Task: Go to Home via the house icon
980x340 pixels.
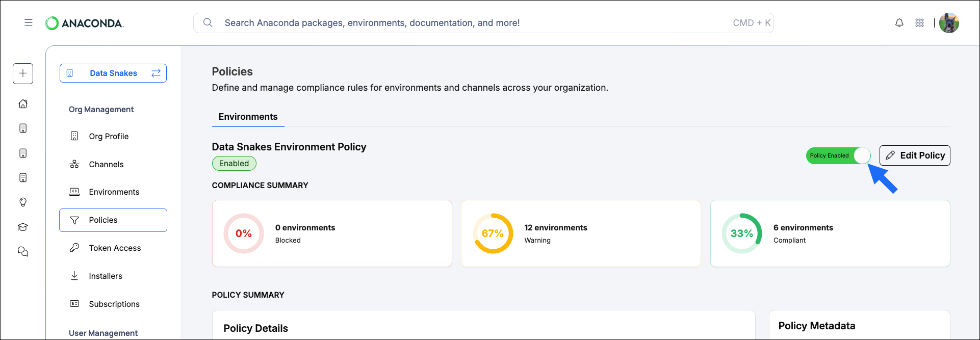Action: coord(23,103)
